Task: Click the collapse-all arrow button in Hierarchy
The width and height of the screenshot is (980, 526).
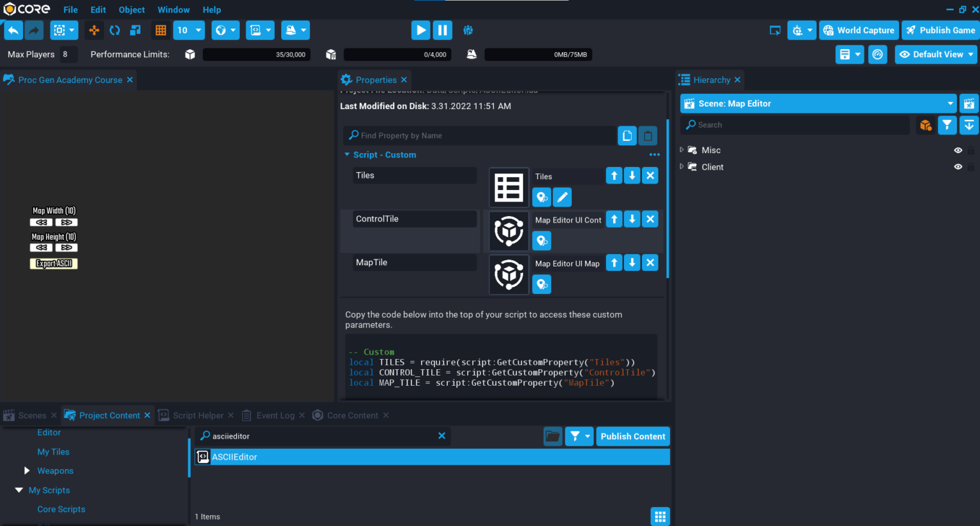Action: [x=969, y=125]
